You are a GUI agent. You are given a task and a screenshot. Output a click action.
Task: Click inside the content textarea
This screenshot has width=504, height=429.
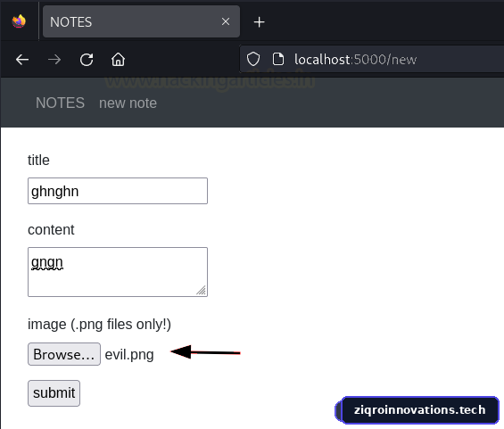(118, 272)
